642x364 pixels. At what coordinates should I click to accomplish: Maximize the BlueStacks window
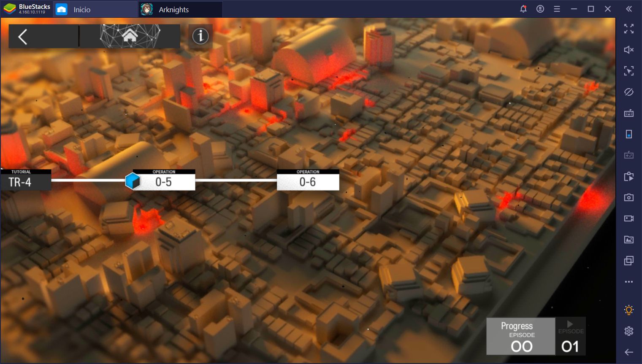(591, 9)
